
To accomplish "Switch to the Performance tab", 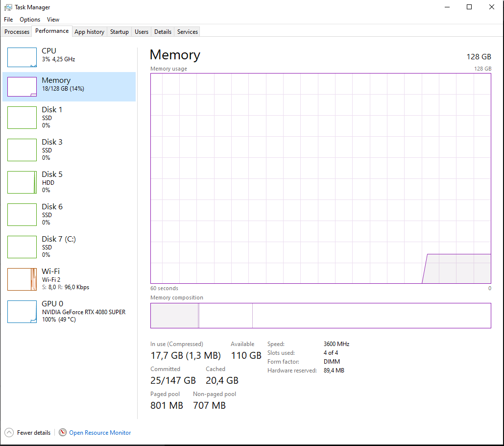I will point(52,31).
